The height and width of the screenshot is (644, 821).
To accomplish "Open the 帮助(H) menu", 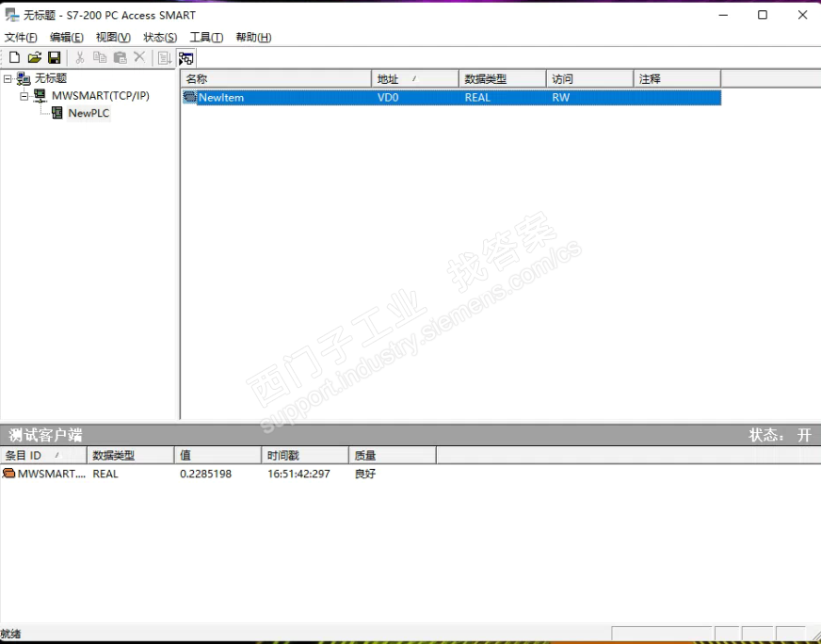I will click(253, 37).
